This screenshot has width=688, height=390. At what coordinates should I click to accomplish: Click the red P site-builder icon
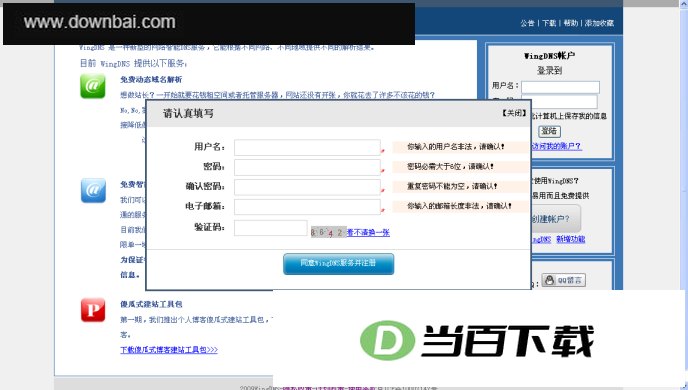93,310
